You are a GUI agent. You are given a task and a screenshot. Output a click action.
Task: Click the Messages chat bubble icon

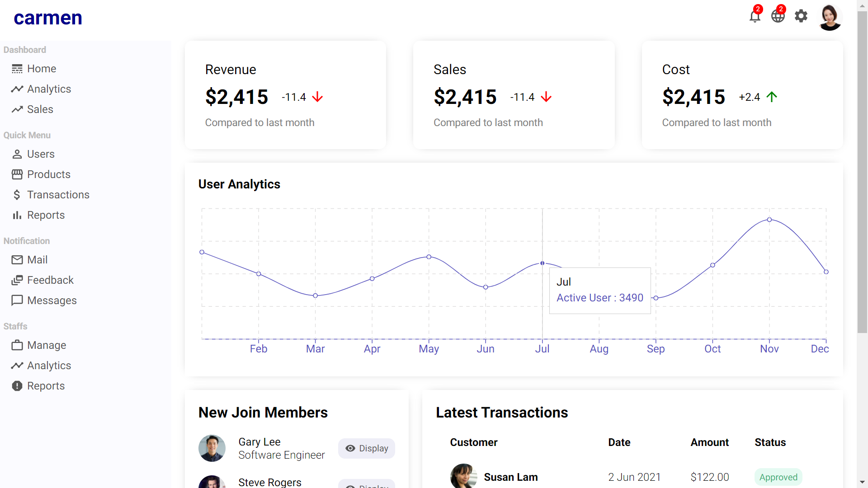17,300
